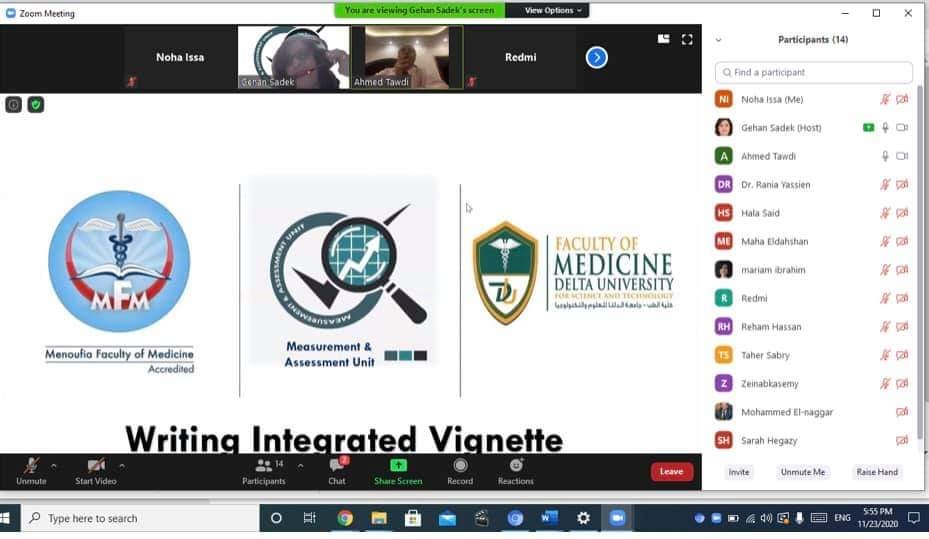The image size is (929, 539).
Task: Open the meeting information icon
Action: 14,105
